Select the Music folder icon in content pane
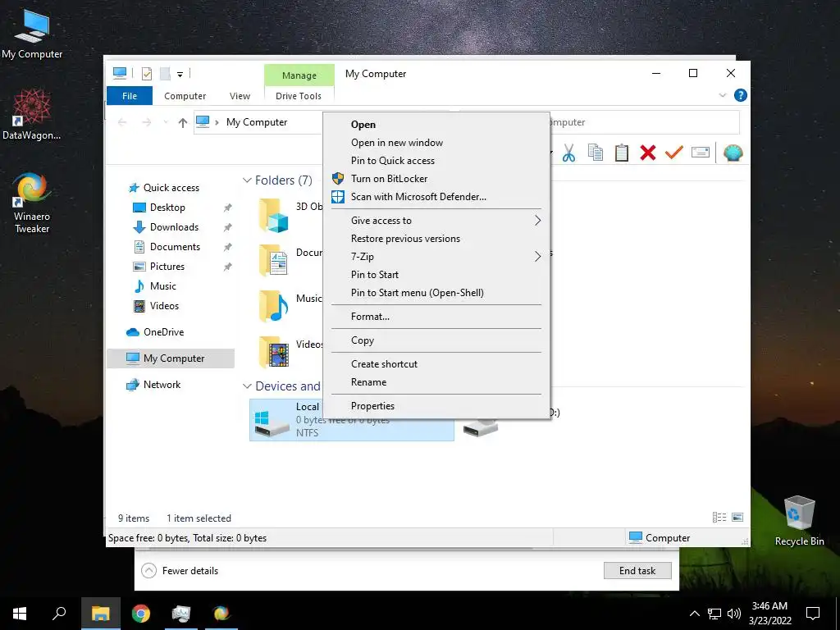 (274, 306)
